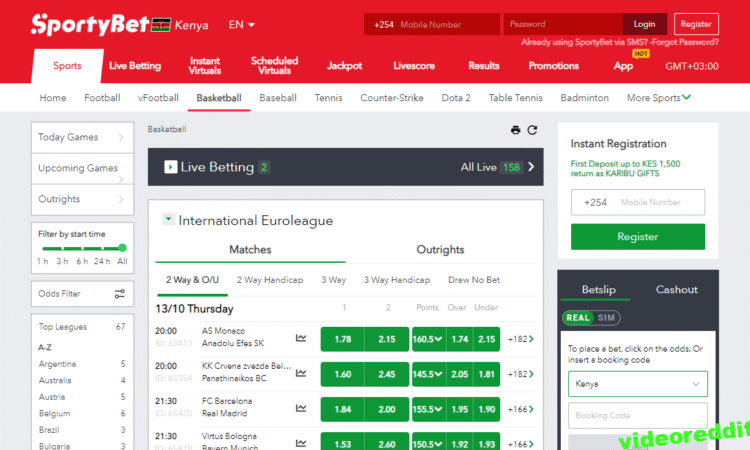Click Instant Registration Mobile Number field

pos(638,202)
